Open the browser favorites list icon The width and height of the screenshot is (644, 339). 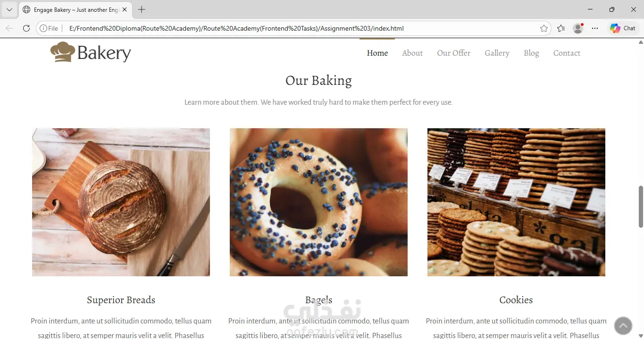tap(561, 28)
